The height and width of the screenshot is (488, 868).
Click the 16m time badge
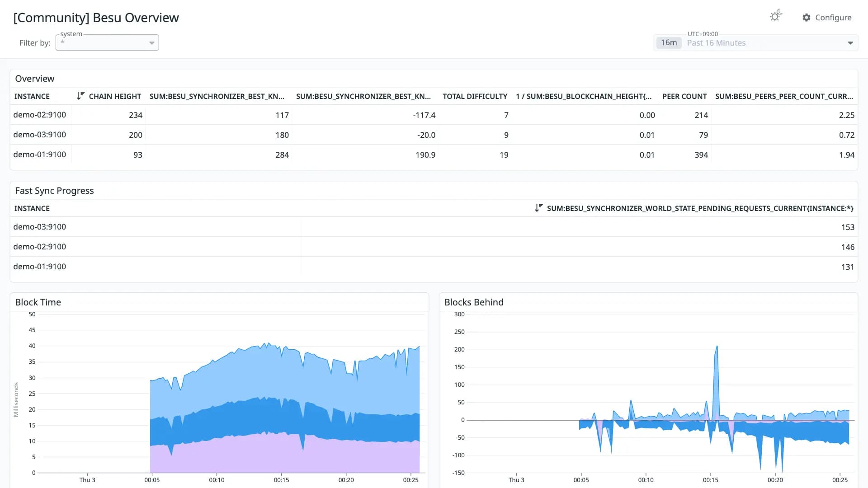click(x=669, y=42)
